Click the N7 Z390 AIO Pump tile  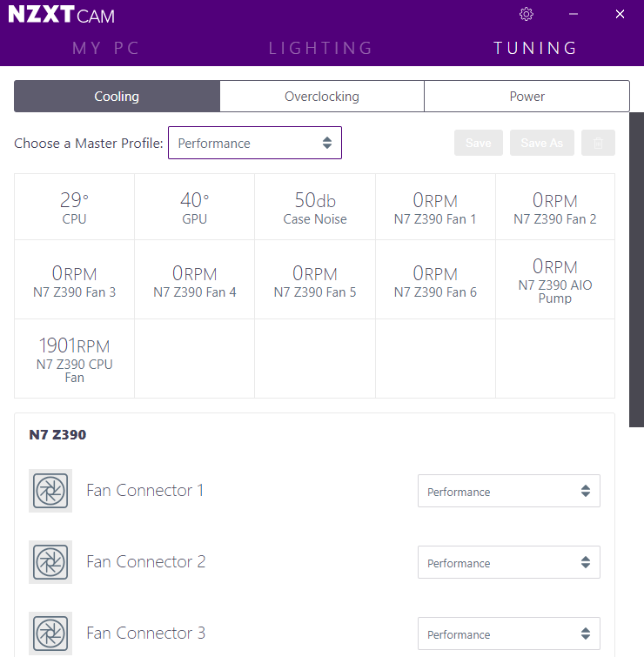tap(555, 279)
